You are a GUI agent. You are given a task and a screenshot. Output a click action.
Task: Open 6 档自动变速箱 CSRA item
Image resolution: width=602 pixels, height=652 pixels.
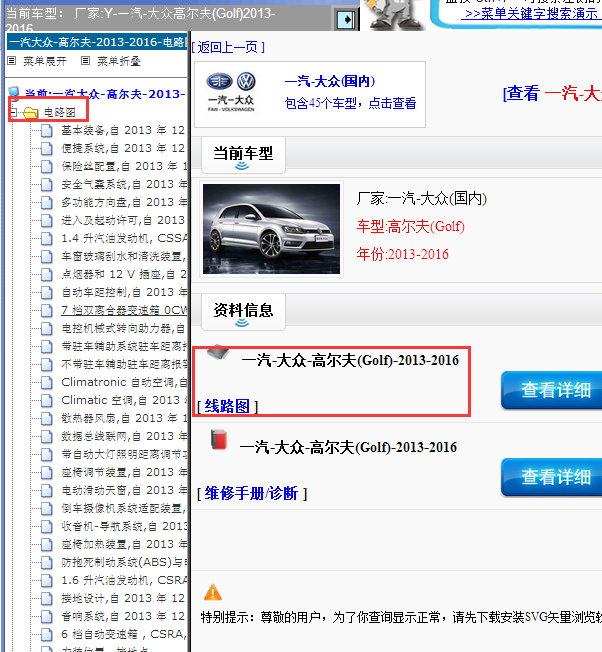(124, 634)
